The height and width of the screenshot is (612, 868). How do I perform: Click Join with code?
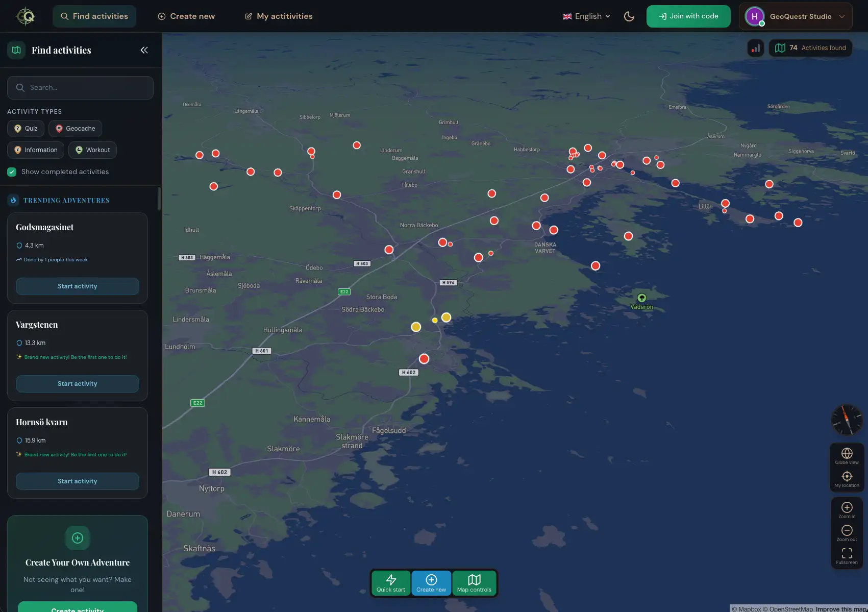[x=688, y=16]
